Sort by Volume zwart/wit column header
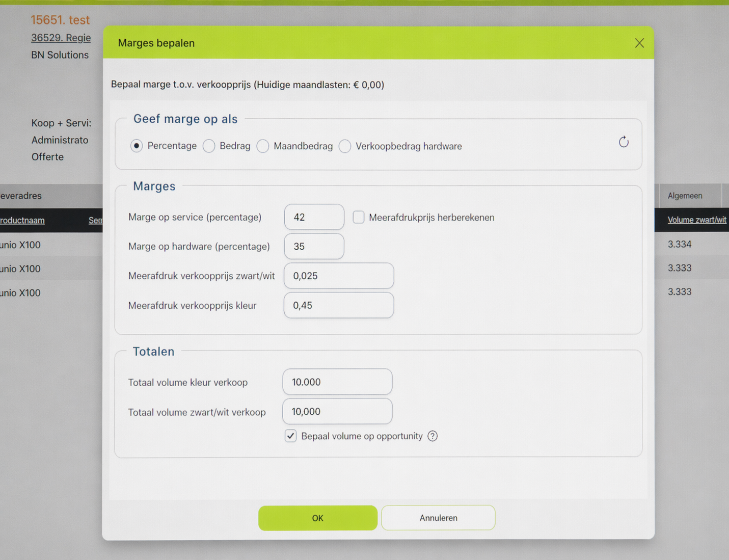The image size is (729, 560). pos(697,220)
